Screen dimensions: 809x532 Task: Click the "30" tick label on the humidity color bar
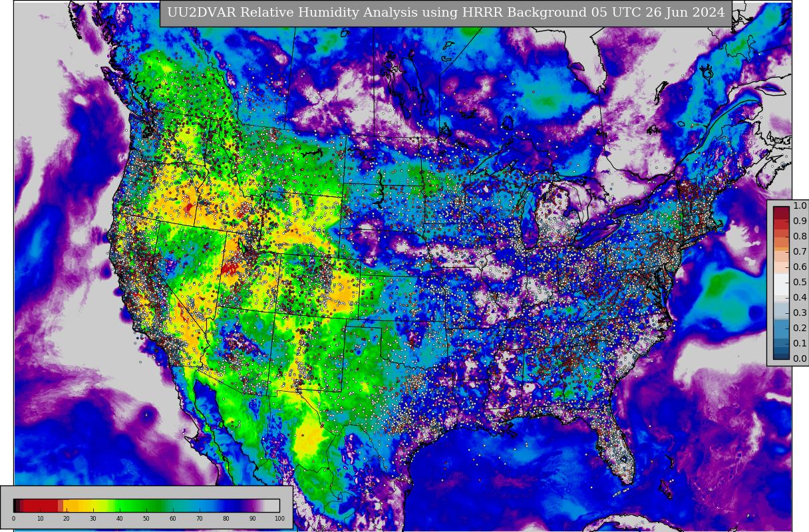[93, 519]
